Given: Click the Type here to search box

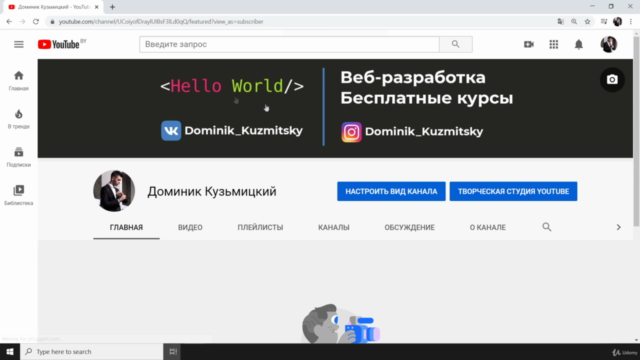Looking at the screenshot, I should point(92,351).
